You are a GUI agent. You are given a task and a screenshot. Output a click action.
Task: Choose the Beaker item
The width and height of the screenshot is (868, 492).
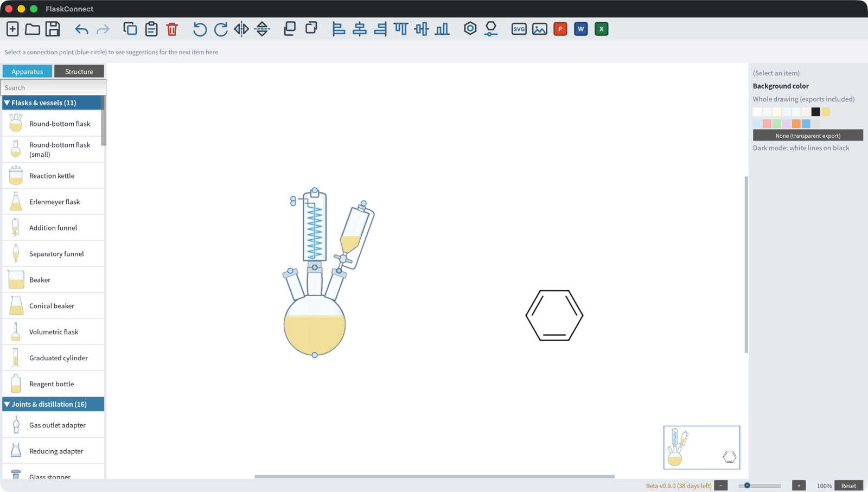point(53,280)
